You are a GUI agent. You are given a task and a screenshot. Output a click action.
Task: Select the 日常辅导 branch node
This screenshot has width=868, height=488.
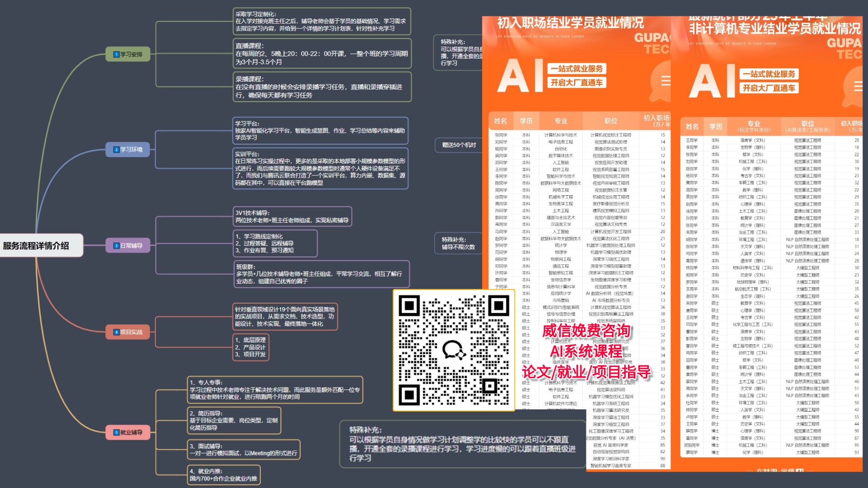[x=128, y=246]
